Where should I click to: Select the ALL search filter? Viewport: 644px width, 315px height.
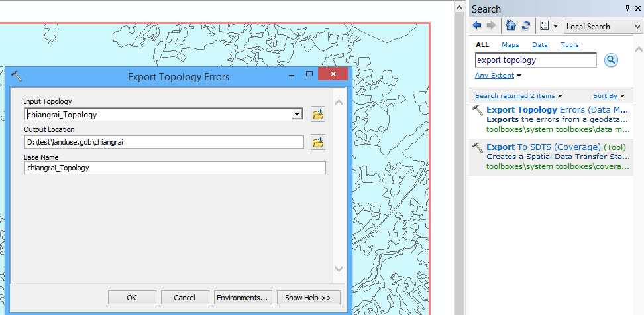click(x=482, y=45)
